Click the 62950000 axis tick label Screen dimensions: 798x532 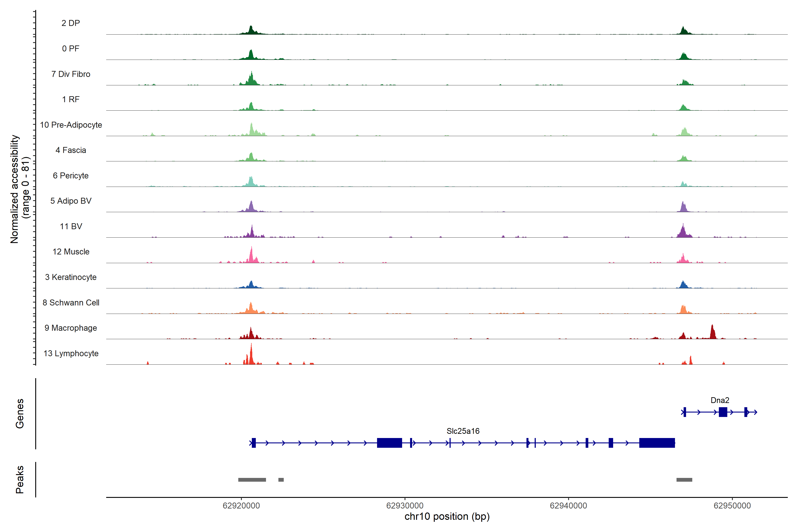(x=732, y=506)
